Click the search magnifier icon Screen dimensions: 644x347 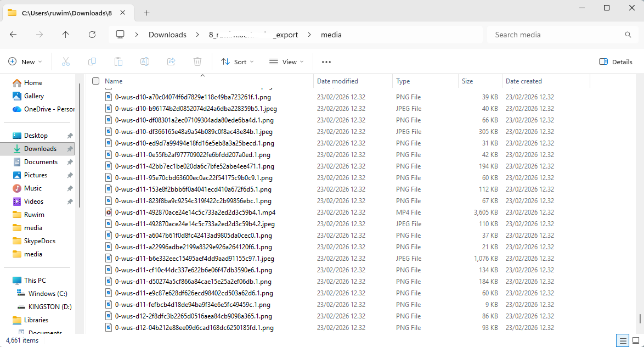628,35
